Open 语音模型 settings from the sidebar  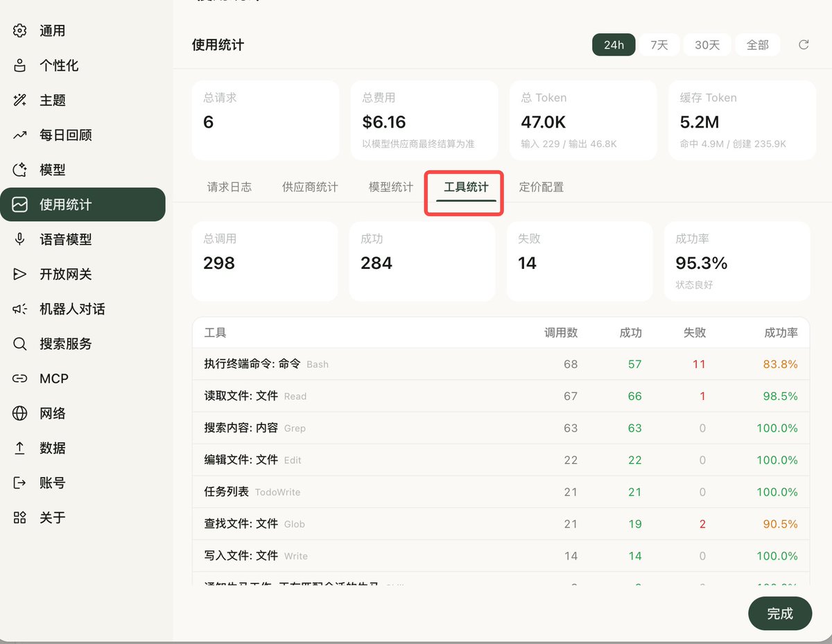[19, 239]
